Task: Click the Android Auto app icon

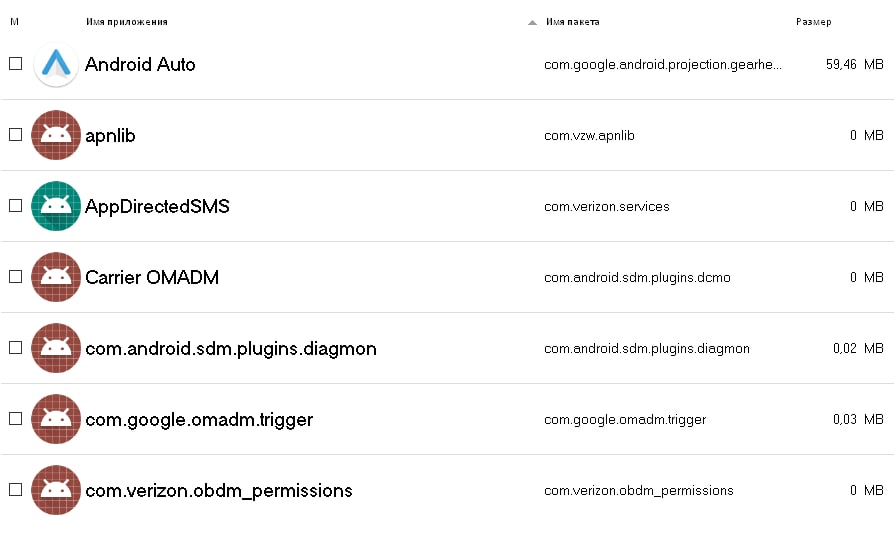Action: point(56,64)
